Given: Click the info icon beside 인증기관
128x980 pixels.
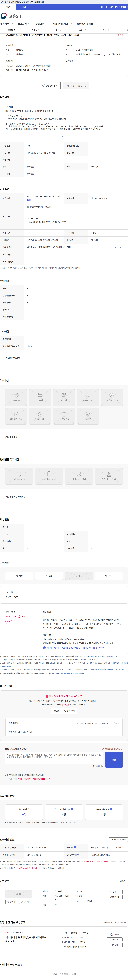Looking at the screenshot, I should (x=75, y=847).
